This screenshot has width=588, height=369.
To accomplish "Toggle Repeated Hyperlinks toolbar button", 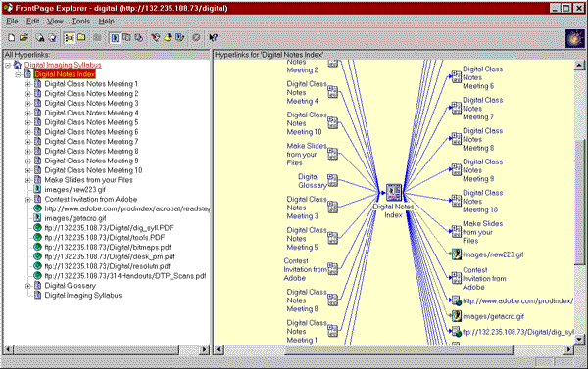I will (126, 38).
